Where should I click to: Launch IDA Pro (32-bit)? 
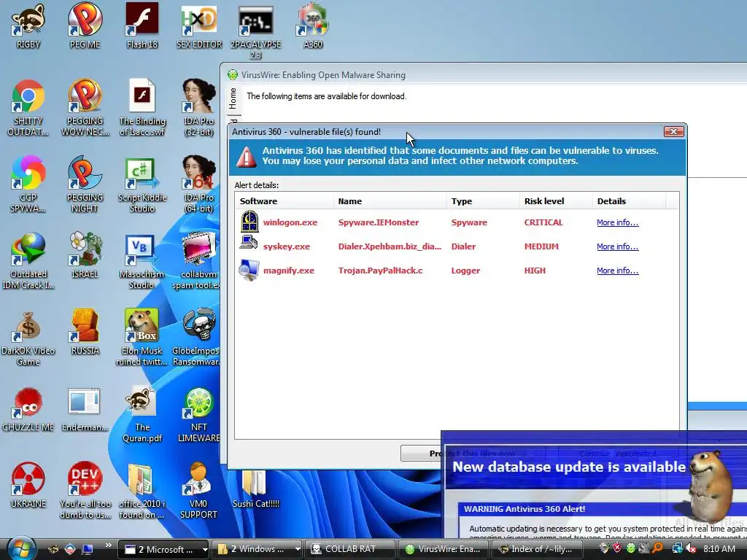[198, 107]
